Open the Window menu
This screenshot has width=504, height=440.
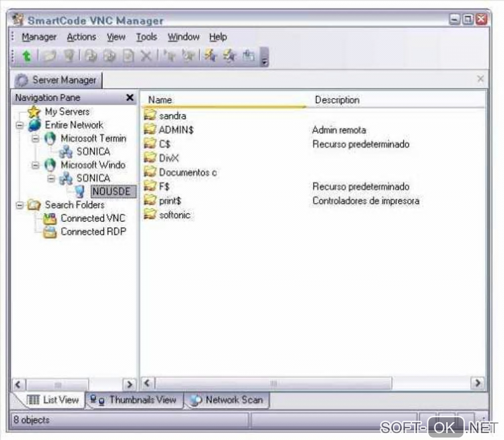click(183, 37)
